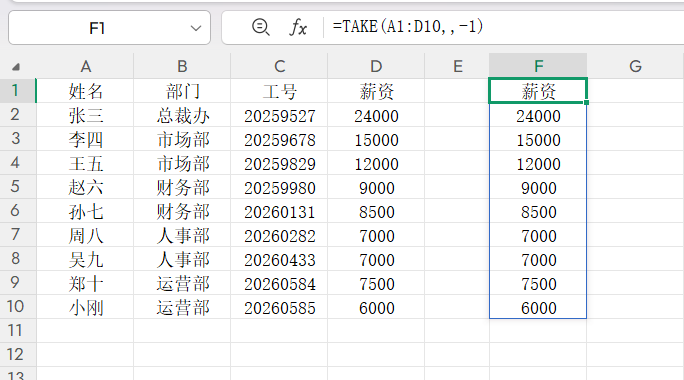Select employee ID cell 20259678
The width and height of the screenshot is (684, 380).
[x=279, y=140]
